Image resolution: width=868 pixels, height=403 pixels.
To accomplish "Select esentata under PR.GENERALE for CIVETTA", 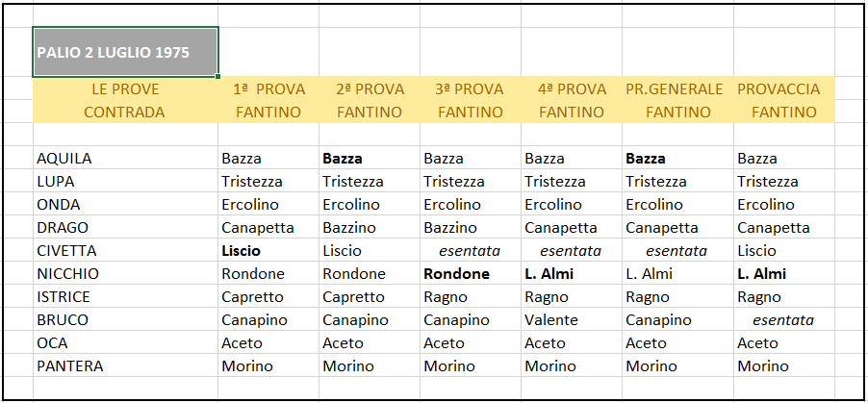I will pyautogui.click(x=677, y=251).
